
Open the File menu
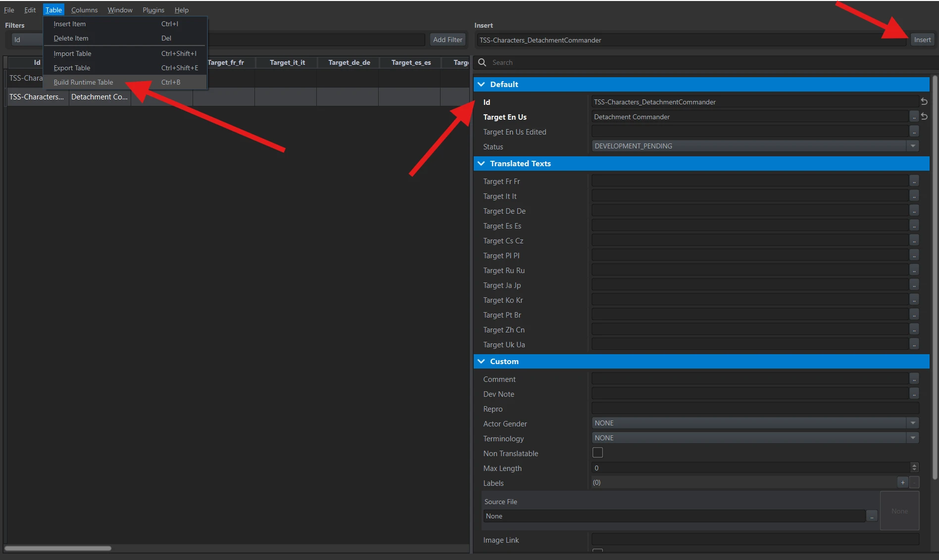click(x=9, y=10)
